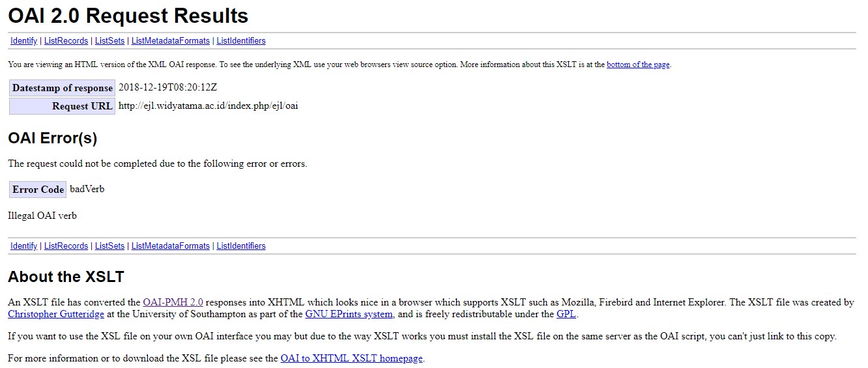This screenshot has width=868, height=368.
Task: Click Identify in the lower navigation bar
Action: point(23,246)
